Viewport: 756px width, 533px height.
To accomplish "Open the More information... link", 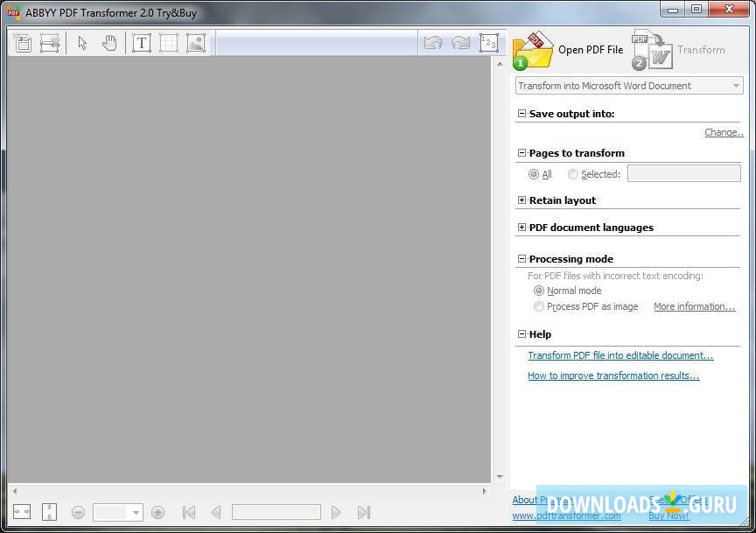I will (x=694, y=306).
